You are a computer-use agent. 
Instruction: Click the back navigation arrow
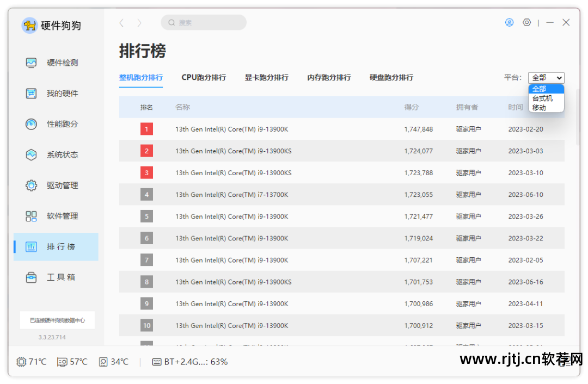121,22
